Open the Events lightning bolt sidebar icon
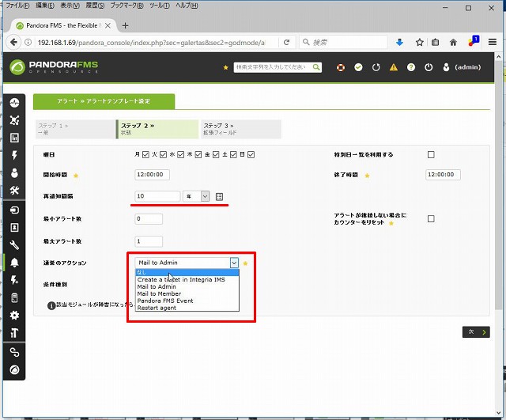Screen dimensions: 506x420 click(14, 155)
